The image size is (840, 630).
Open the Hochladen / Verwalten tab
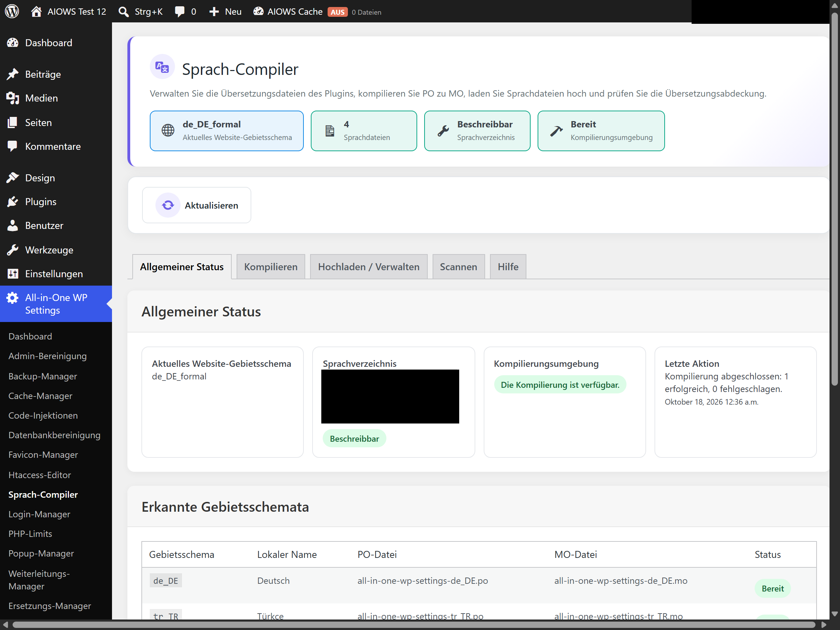(x=369, y=267)
